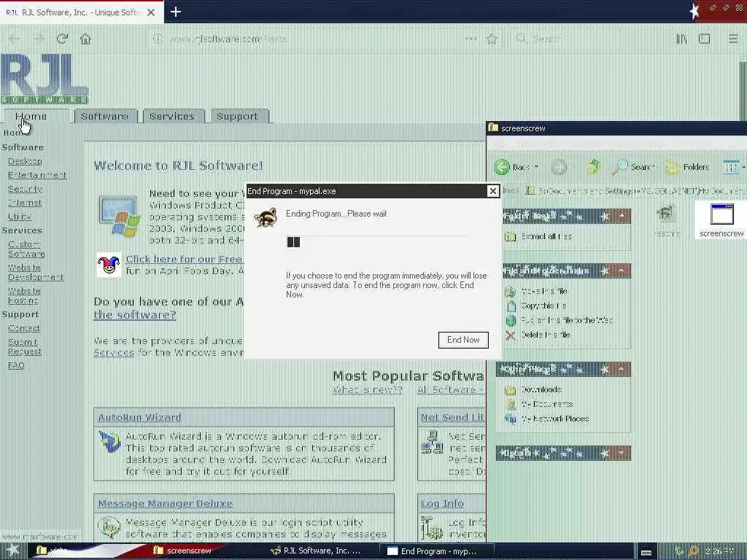Click the Net Send Lite network icon
The width and height of the screenshot is (747, 560).
433,442
